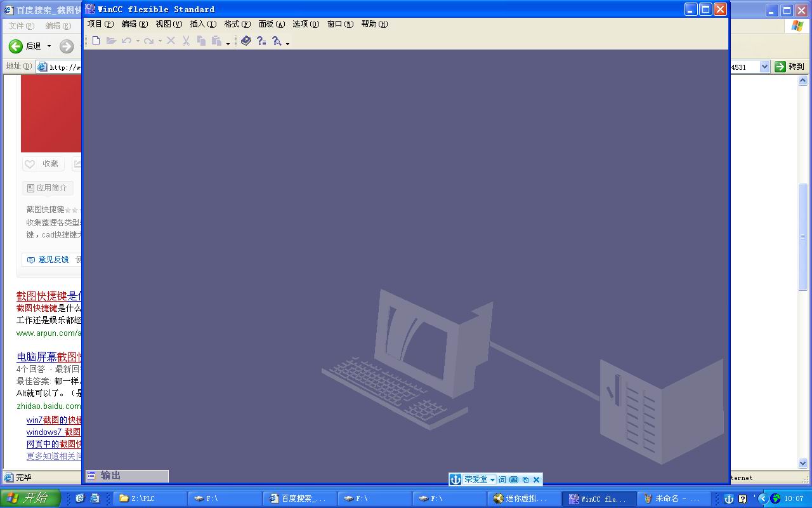Click the 开始 Start button
The image size is (812, 508).
click(x=30, y=498)
